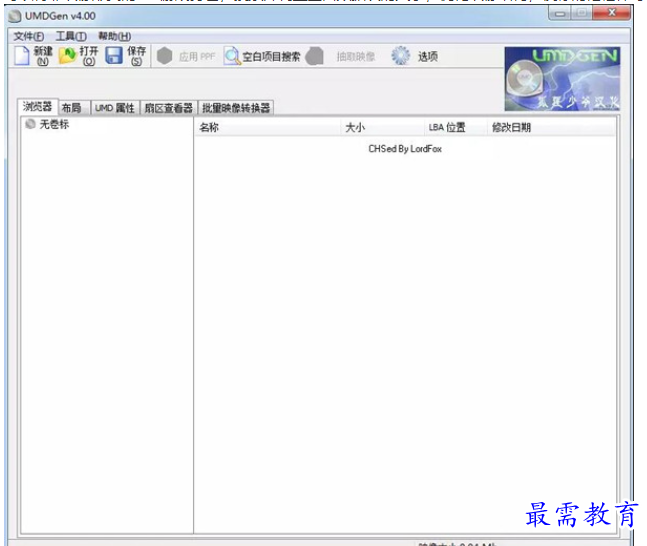This screenshot has width=647, height=546.
Task: Click the 选项 toolbar label
Action: [x=427, y=57]
